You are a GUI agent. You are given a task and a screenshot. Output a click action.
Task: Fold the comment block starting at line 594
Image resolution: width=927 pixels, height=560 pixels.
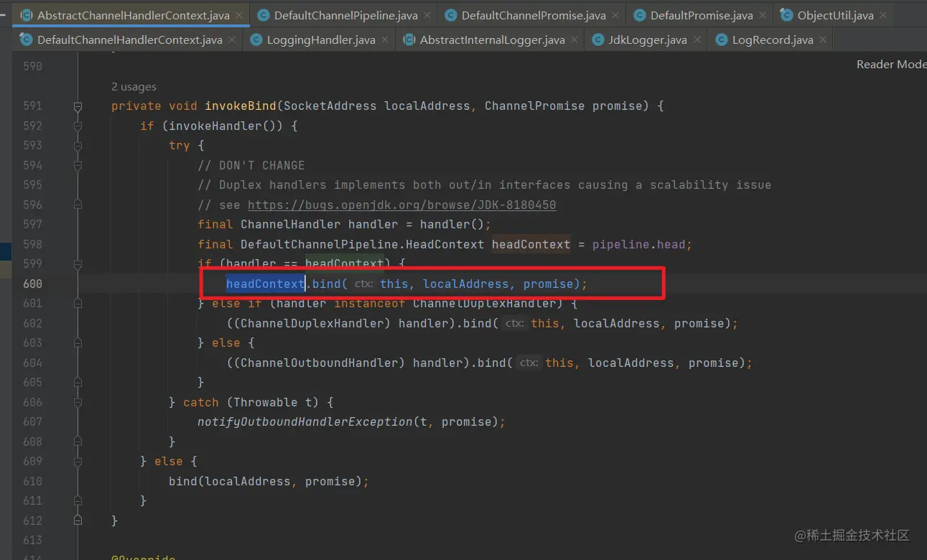78,165
